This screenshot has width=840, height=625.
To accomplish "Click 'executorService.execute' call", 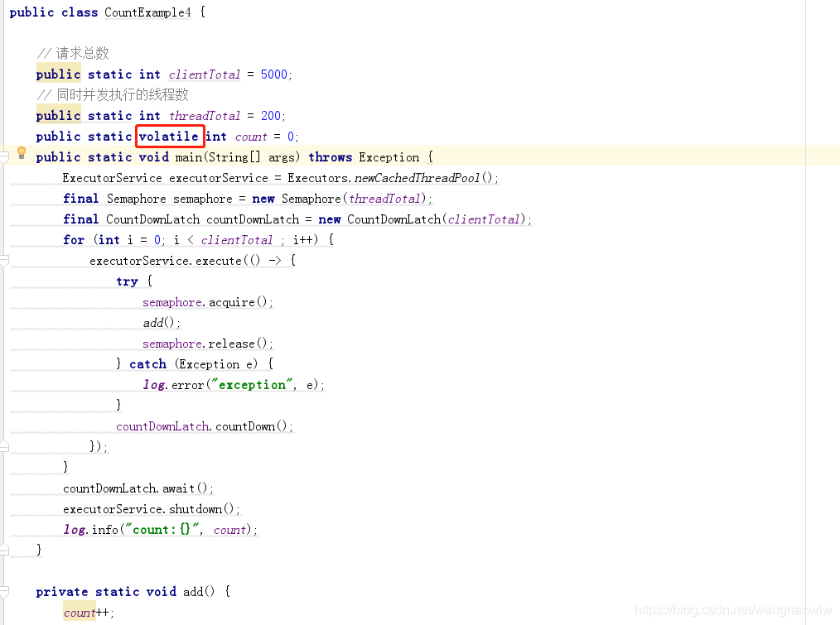I will click(166, 261).
